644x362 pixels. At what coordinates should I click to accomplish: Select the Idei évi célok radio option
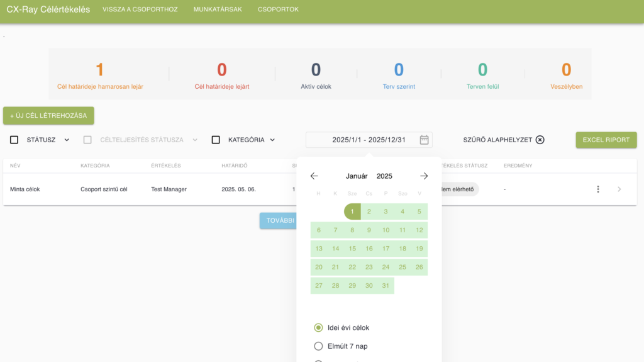click(318, 328)
